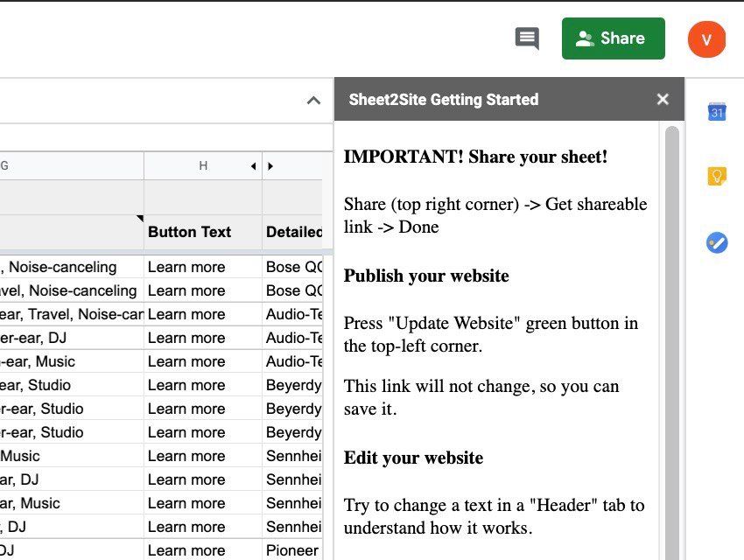Select the column G header

tap(70, 165)
